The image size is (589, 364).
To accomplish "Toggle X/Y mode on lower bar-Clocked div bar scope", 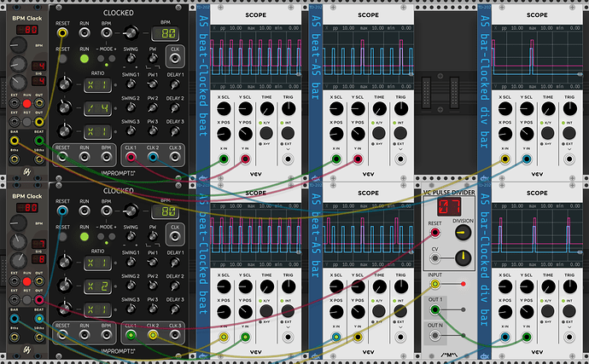I will click(547, 310).
